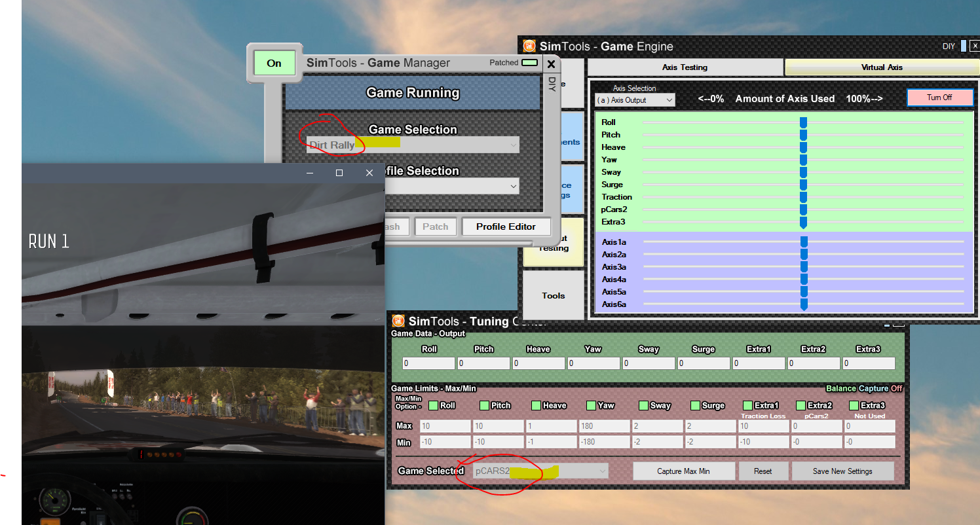Click Capture Max Min button
The height and width of the screenshot is (525, 980).
click(684, 471)
